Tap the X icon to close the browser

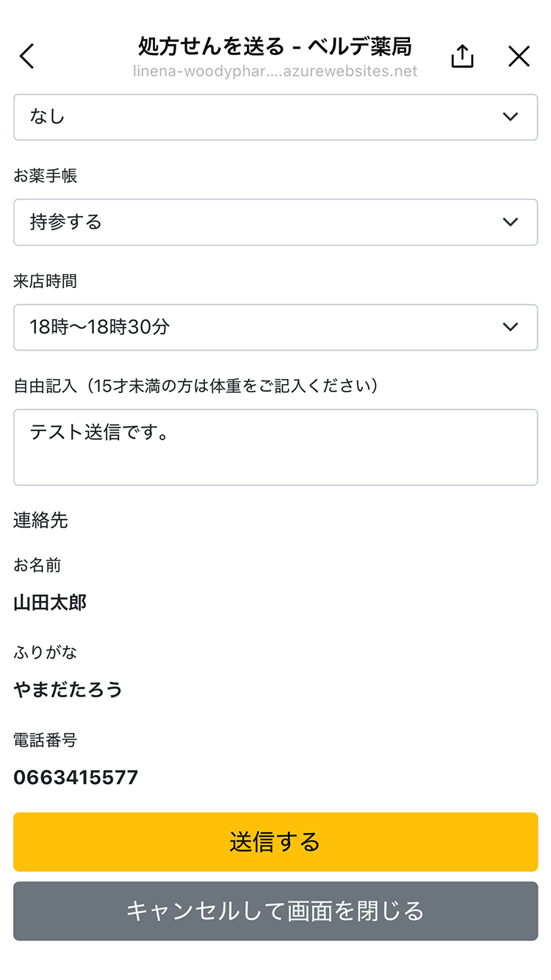(x=519, y=56)
